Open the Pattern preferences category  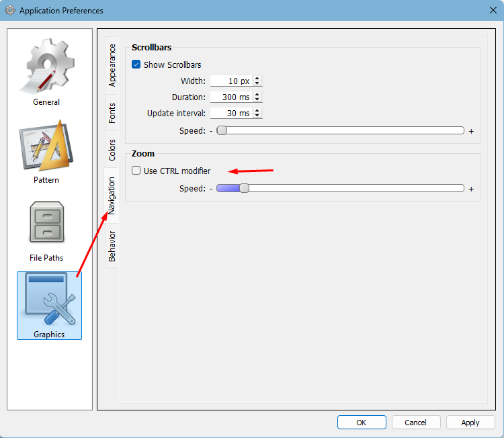pyautogui.click(x=46, y=152)
